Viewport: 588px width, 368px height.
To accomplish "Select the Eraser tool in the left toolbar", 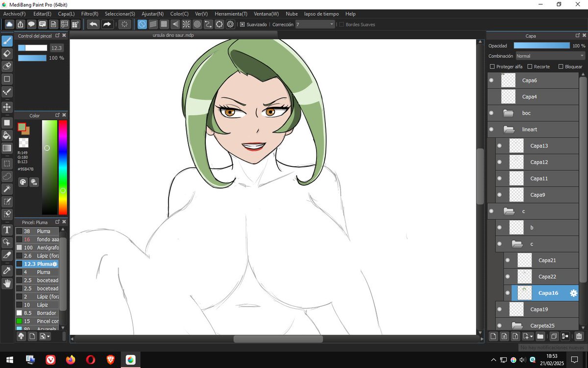I will click(x=7, y=53).
